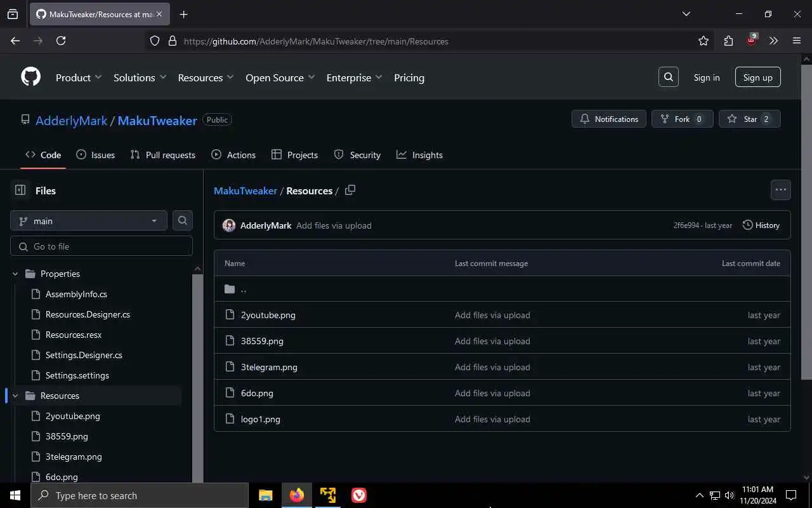Open 6do.png in the file list
This screenshot has height=508, width=812.
257,393
